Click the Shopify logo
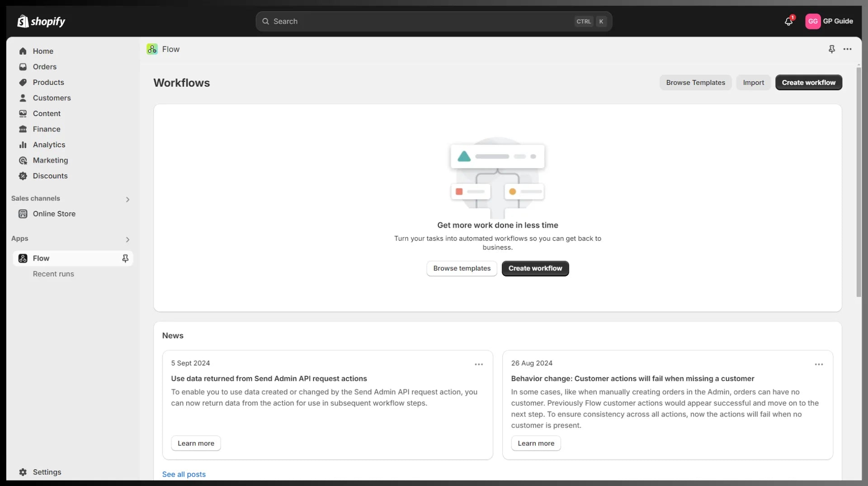This screenshot has height=486, width=868. (41, 21)
